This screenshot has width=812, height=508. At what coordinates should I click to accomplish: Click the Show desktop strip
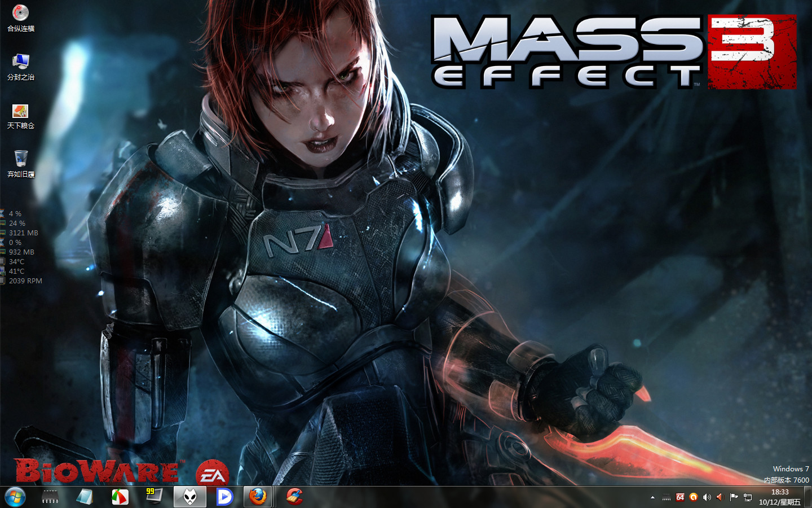(808, 497)
